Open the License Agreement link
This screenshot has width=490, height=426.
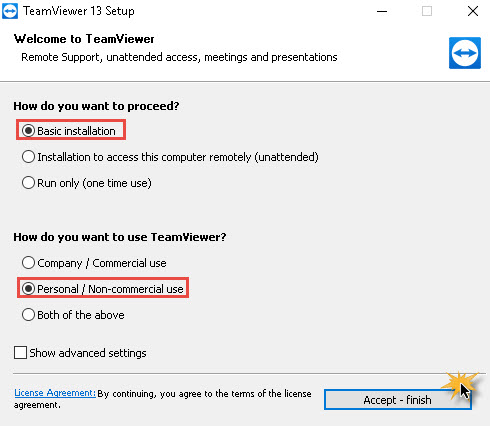click(x=55, y=393)
